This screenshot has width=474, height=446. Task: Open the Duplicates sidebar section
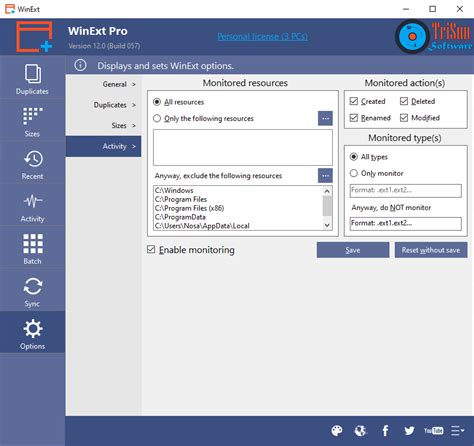(x=32, y=79)
